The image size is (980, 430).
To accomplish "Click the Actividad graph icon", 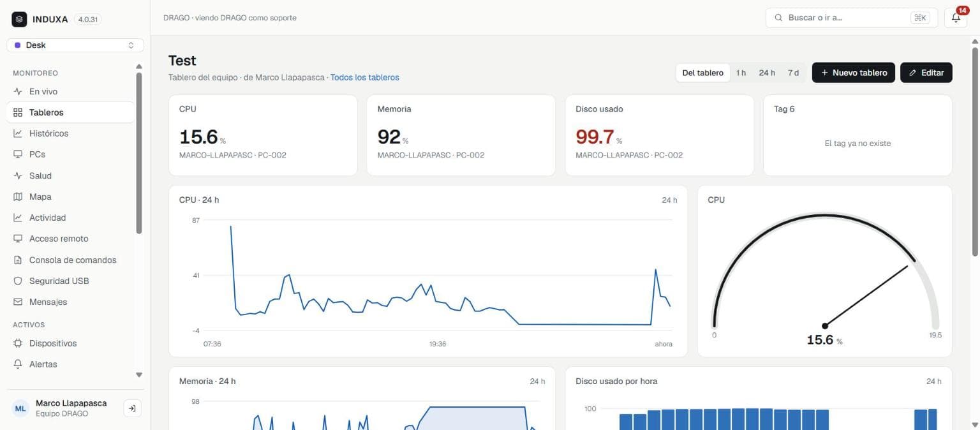I will (x=18, y=218).
